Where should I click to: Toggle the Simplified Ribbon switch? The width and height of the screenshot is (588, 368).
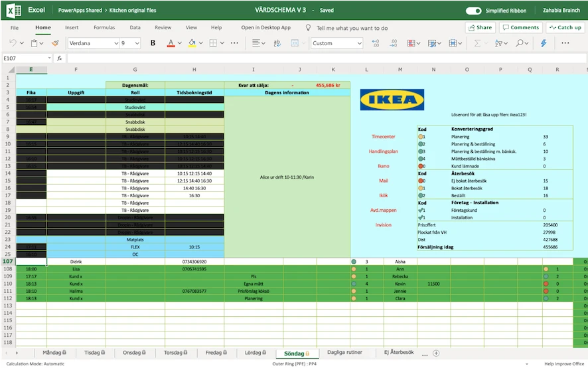473,11
